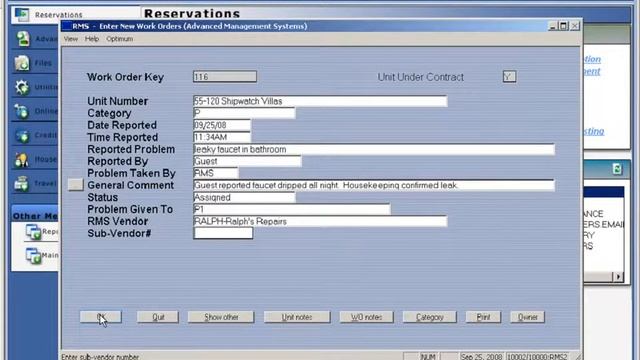Click the RMS window title bar icon

pyautogui.click(x=67, y=26)
